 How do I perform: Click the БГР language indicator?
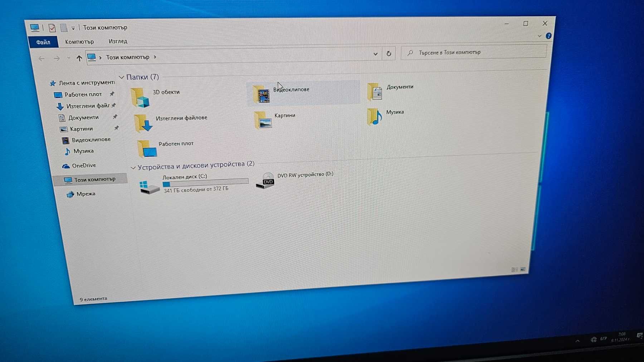click(x=604, y=338)
